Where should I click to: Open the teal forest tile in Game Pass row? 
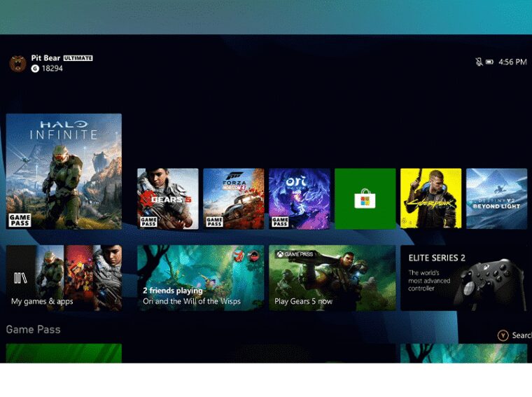coord(464,353)
